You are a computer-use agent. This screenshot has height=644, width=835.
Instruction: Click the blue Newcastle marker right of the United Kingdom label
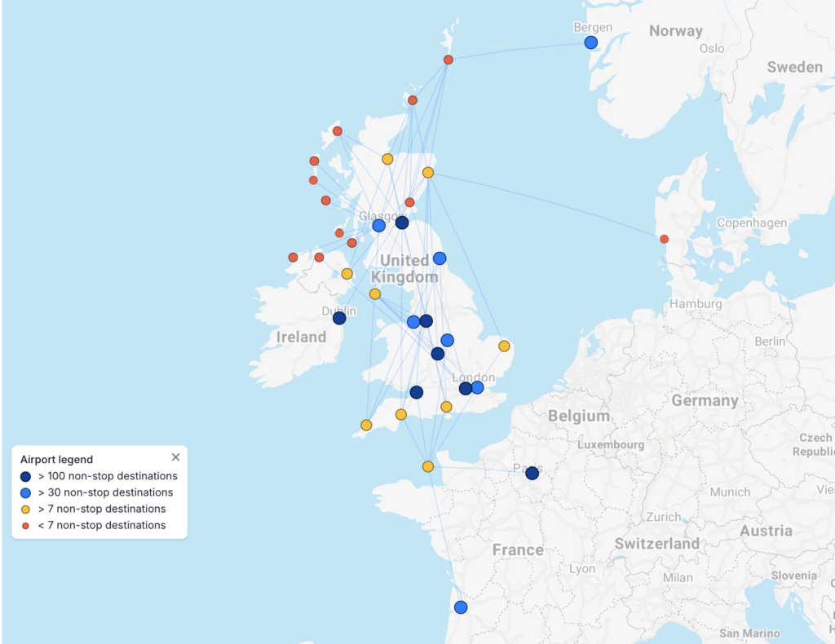[x=440, y=258]
